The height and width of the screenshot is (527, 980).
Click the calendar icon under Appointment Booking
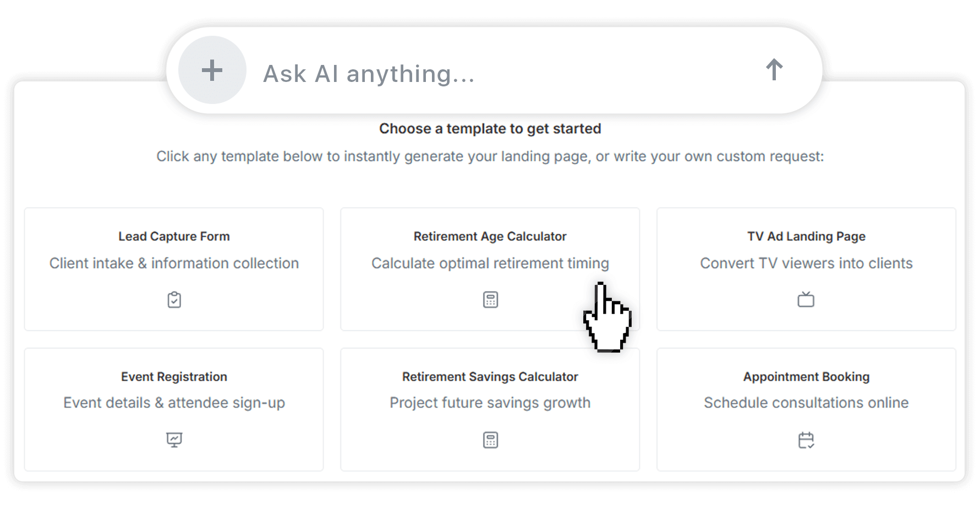(806, 440)
